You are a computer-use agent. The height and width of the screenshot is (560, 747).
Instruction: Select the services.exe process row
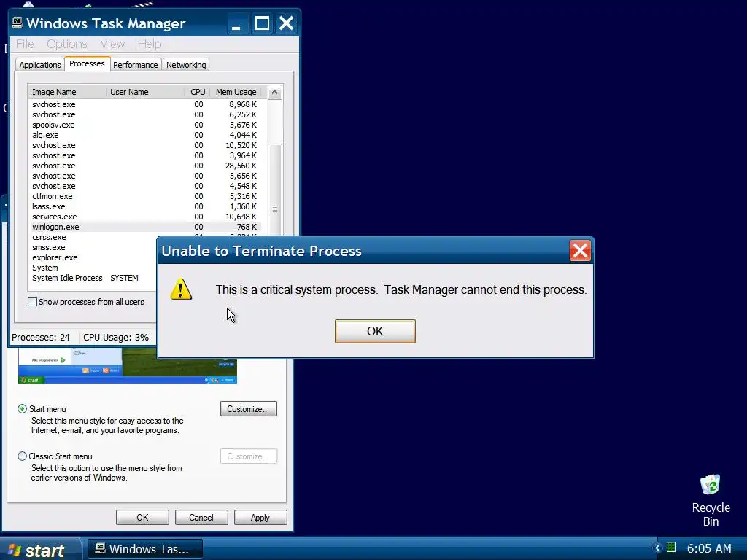click(145, 217)
